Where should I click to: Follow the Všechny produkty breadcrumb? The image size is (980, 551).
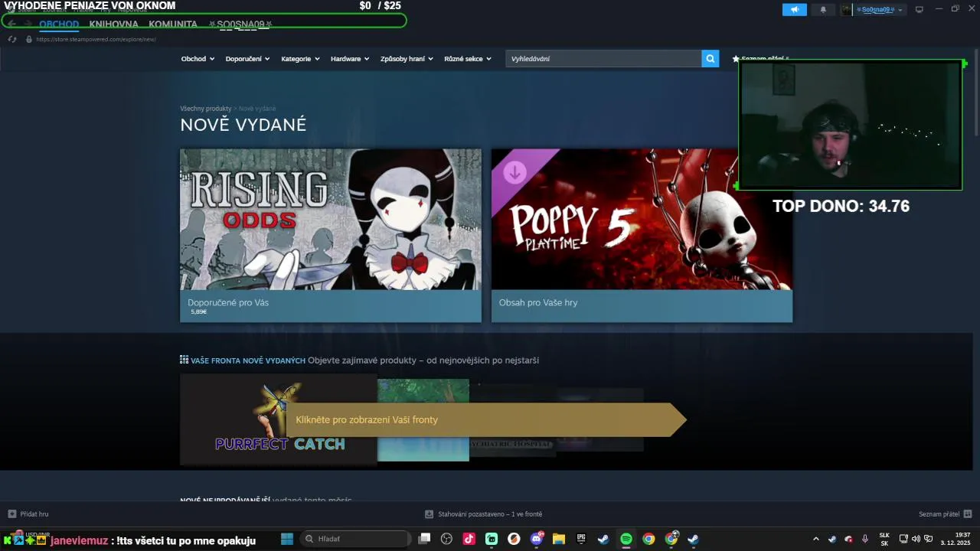click(205, 109)
